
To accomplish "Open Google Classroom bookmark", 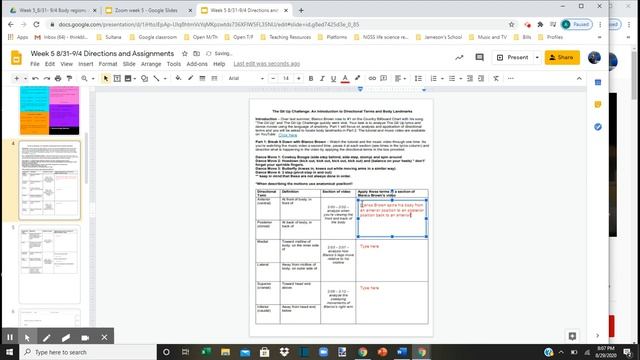I will tap(153, 37).
